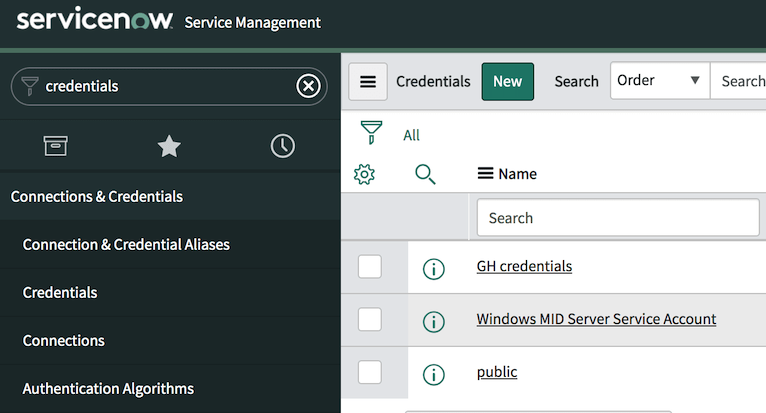Select the GH credentials row checkbox
Viewport: 766px width, 413px height.
coord(370,266)
